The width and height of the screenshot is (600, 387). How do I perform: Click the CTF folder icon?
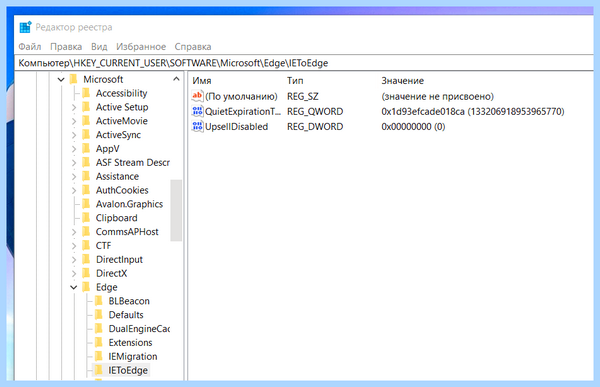point(86,245)
